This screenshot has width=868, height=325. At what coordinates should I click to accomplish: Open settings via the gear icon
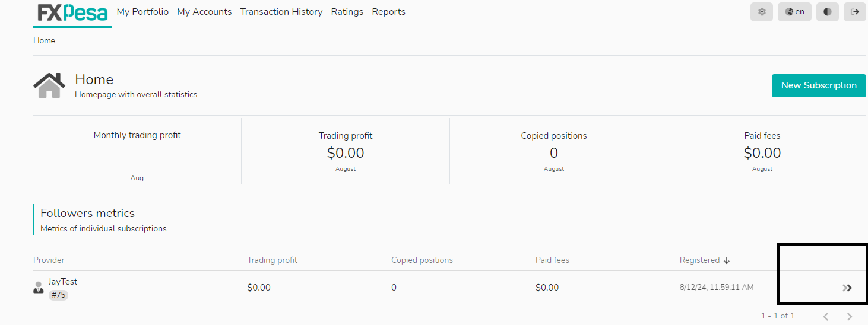click(762, 12)
